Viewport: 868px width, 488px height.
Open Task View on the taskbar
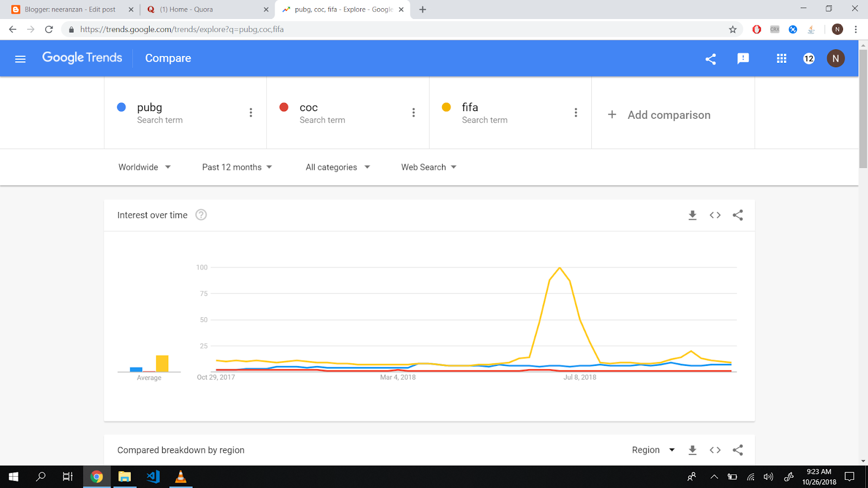pos(68,477)
